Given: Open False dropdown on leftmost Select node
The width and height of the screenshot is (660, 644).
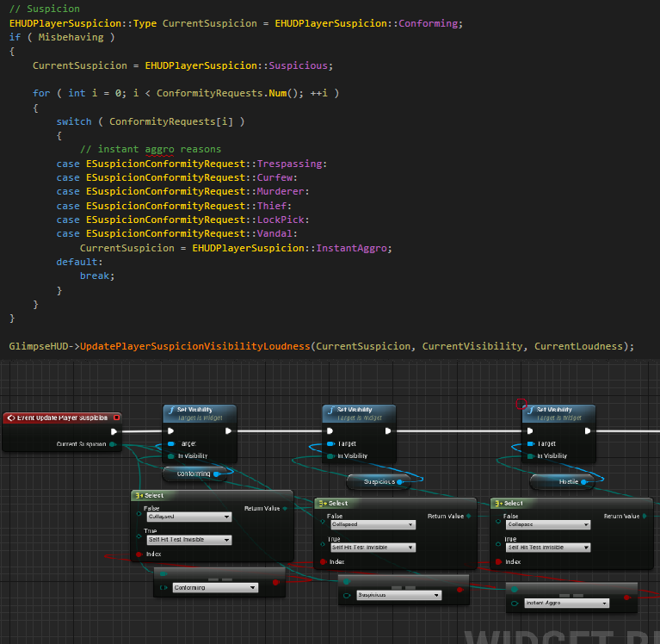Looking at the screenshot, I should (189, 517).
